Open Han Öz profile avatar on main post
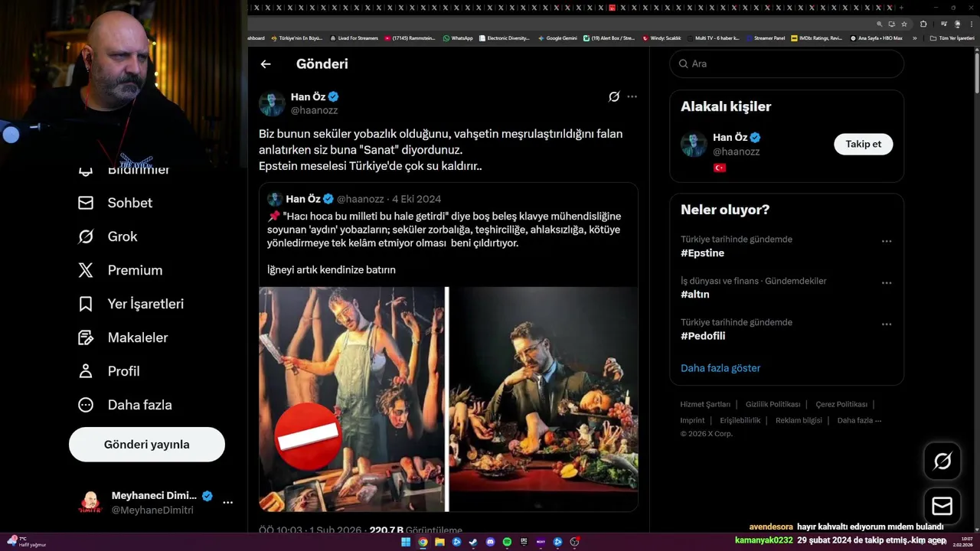 272,103
